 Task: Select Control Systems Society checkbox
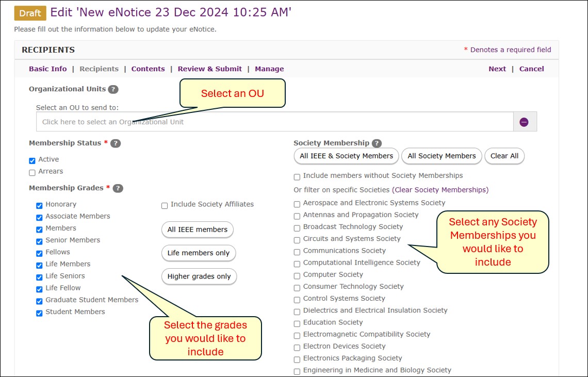click(297, 300)
